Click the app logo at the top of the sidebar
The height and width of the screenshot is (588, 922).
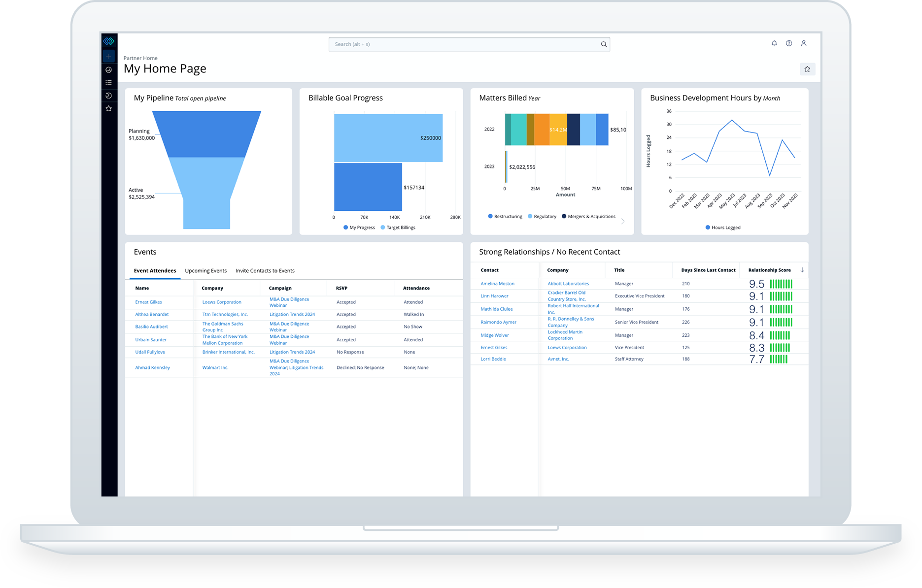(108, 41)
